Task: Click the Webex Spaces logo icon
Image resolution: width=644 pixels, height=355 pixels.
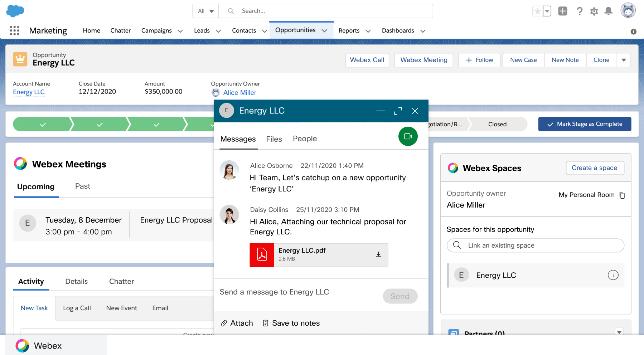Action: (x=453, y=168)
